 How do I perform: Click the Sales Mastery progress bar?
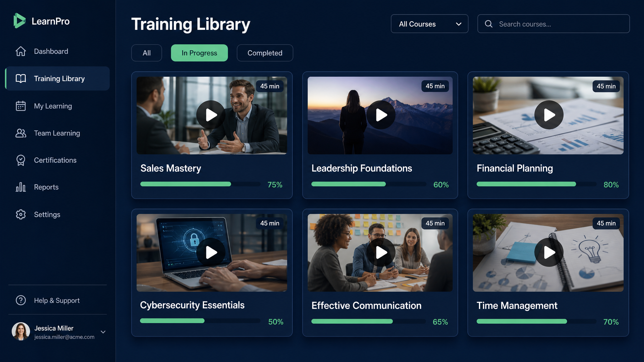pyautogui.click(x=200, y=184)
